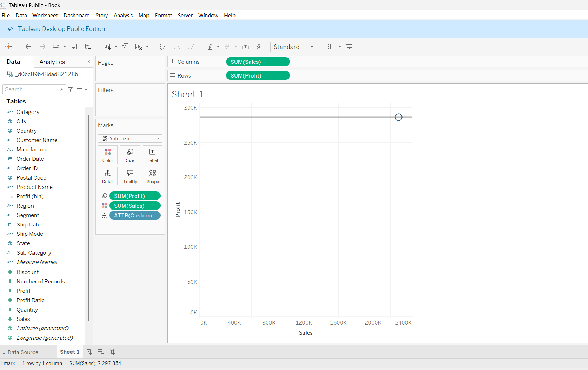Collapse the Data pane with the chevron
Image resolution: width=588 pixels, height=370 pixels.
[x=89, y=62]
